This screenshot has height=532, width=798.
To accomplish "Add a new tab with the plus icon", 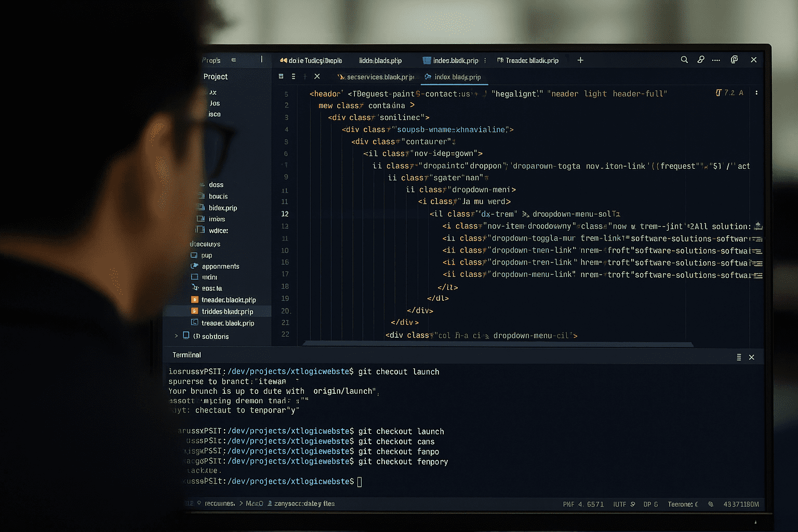I will tap(580, 60).
